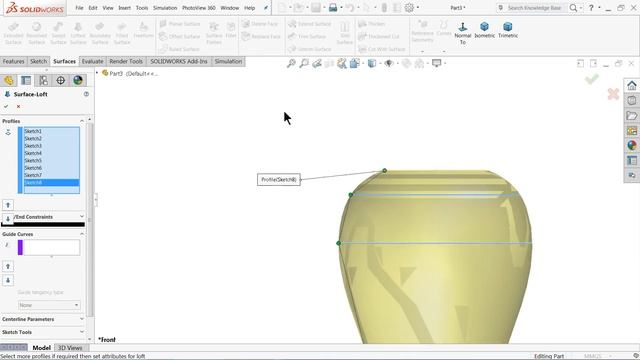Screen dimensions: 640x360
Task: Open Design Library icon in task pane
Action: click(632, 100)
